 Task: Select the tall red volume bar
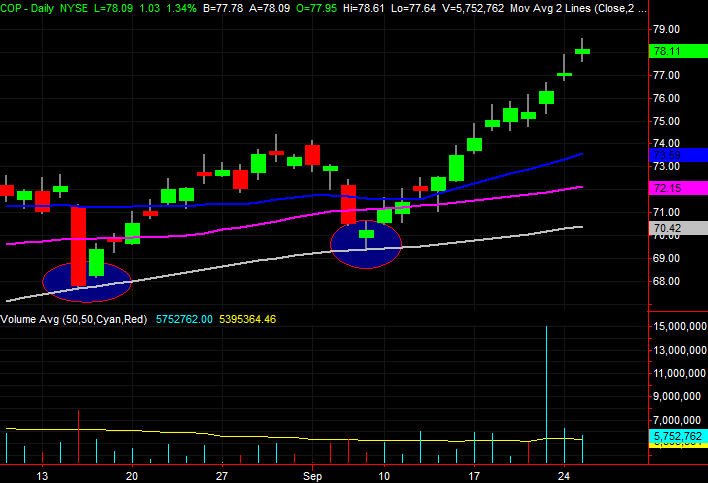point(78,436)
